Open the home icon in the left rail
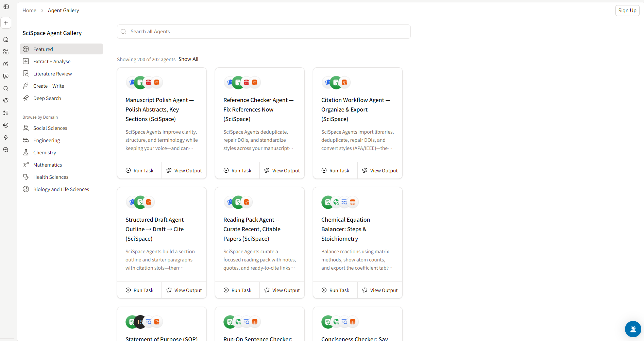 click(x=6, y=39)
